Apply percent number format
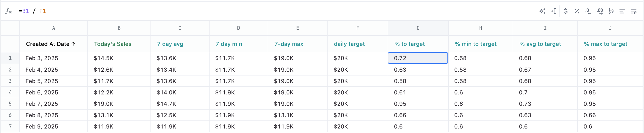 point(577,11)
